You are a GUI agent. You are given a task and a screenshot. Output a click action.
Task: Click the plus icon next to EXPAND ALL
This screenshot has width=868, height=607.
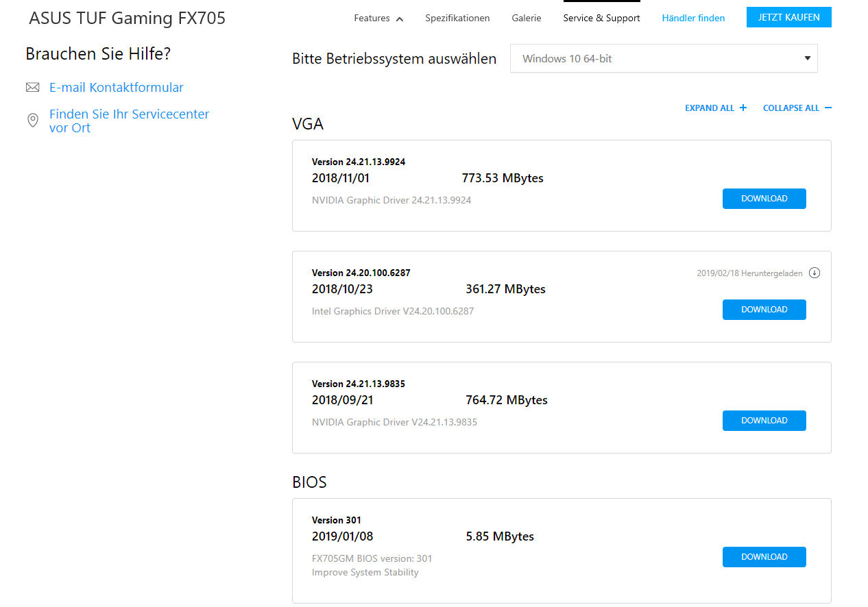coord(743,108)
